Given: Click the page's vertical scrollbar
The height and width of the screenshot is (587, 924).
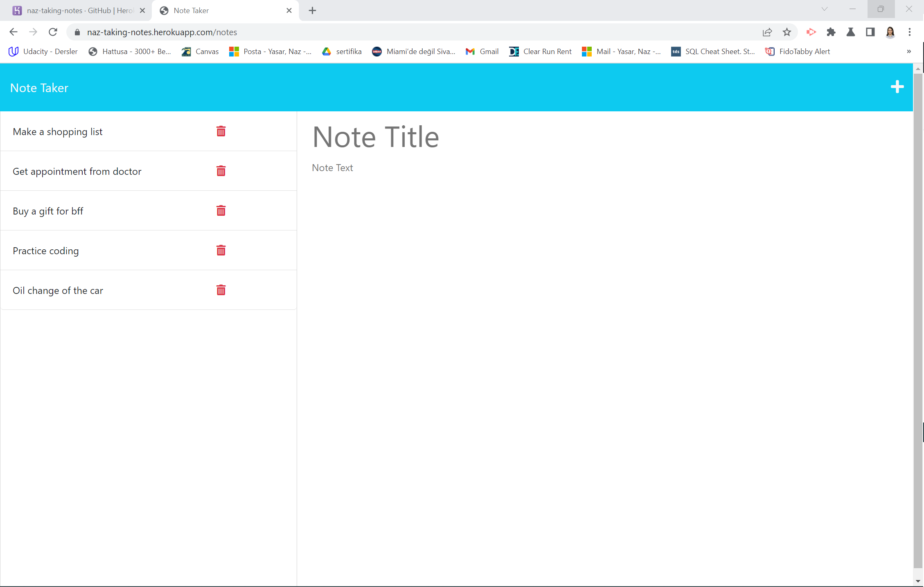Looking at the screenshot, I should (918, 321).
